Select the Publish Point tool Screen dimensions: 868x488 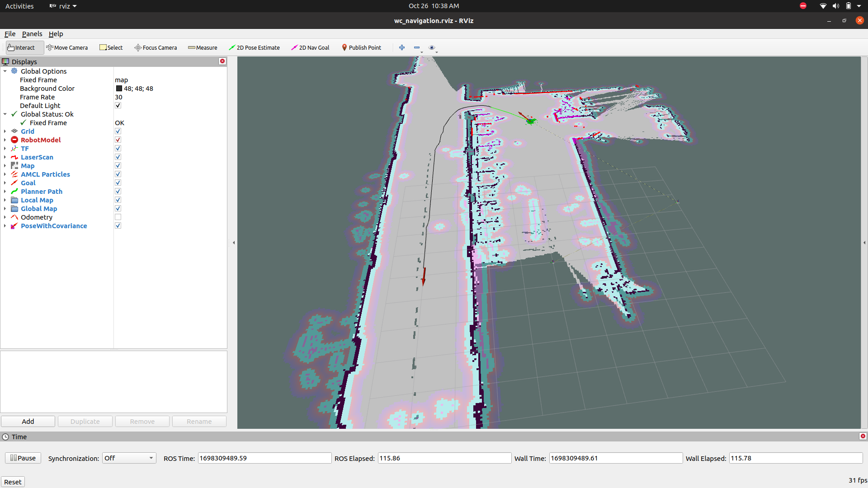[x=361, y=47]
